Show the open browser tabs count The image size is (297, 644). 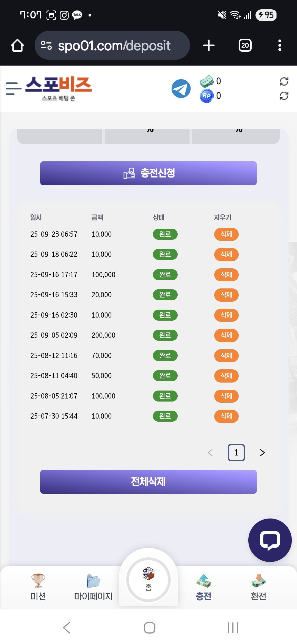tap(245, 45)
